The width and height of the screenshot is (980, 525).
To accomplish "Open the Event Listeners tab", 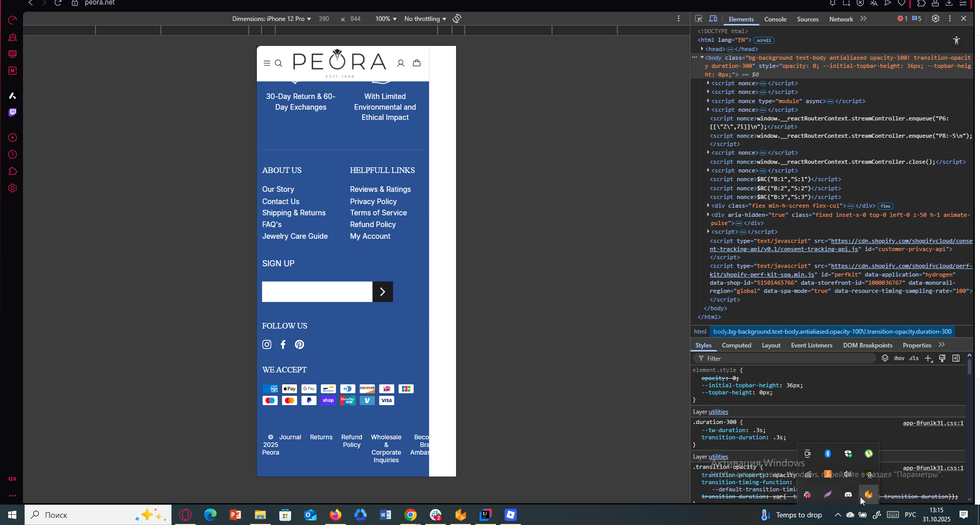I will click(x=811, y=345).
